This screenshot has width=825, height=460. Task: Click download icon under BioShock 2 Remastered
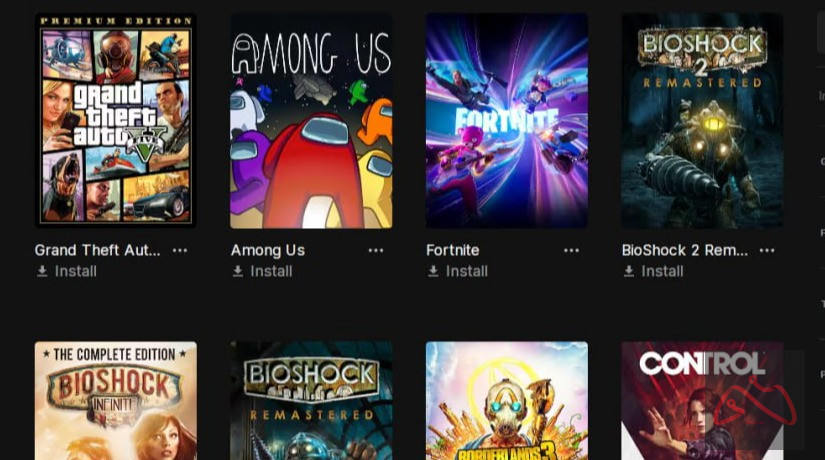629,271
